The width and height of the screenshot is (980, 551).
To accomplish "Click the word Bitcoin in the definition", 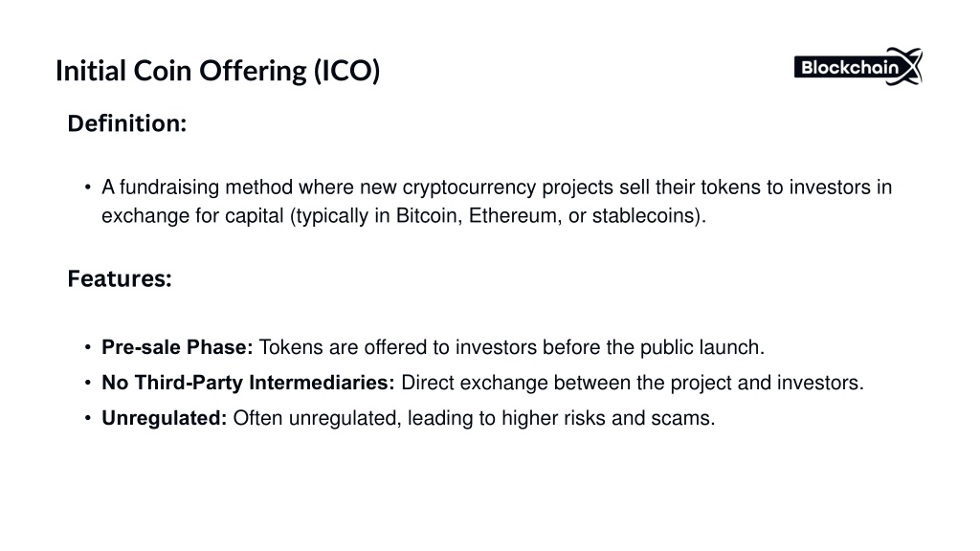I will click(429, 215).
